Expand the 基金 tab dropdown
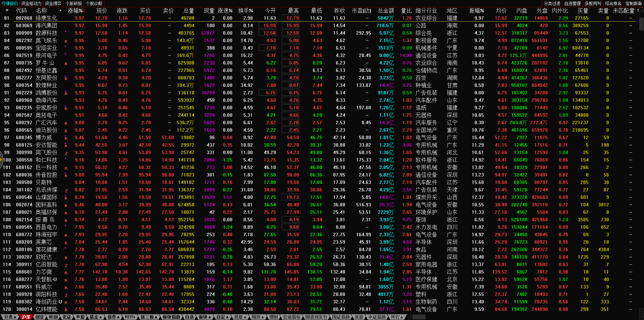Screen dimensions: 644x320 point(95,317)
